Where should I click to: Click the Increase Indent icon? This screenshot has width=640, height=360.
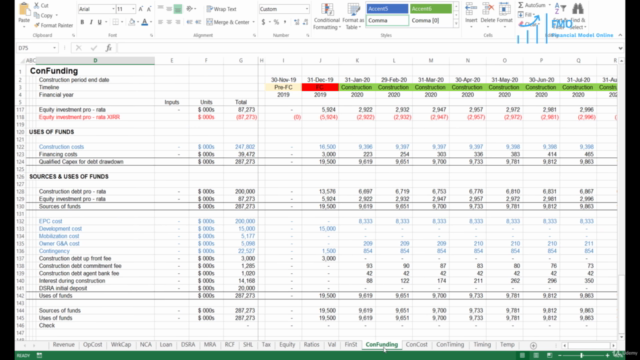198,22
